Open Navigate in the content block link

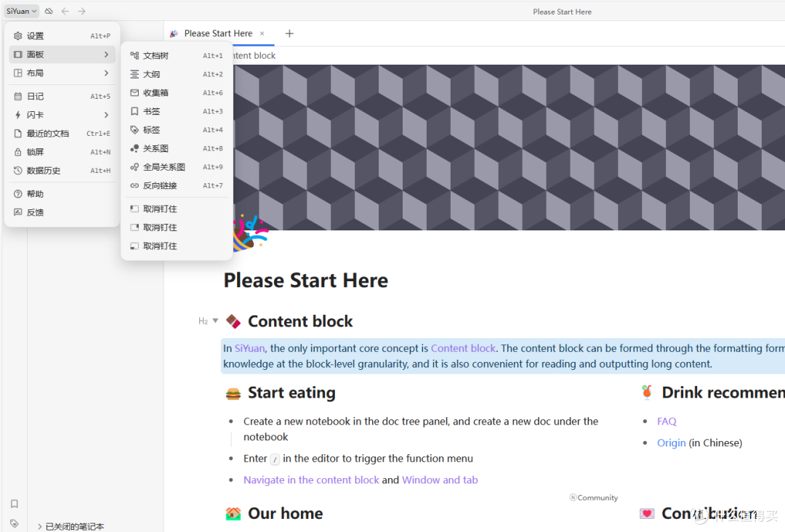311,480
